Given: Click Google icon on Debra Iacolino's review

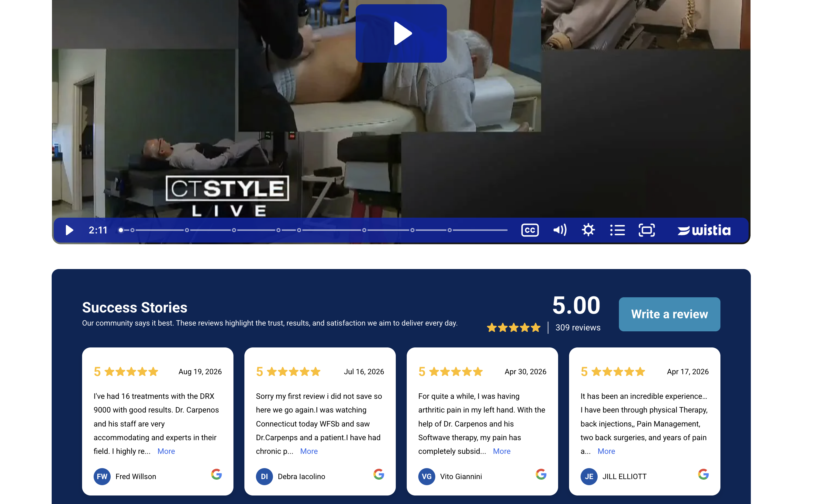Looking at the screenshot, I should [378, 474].
